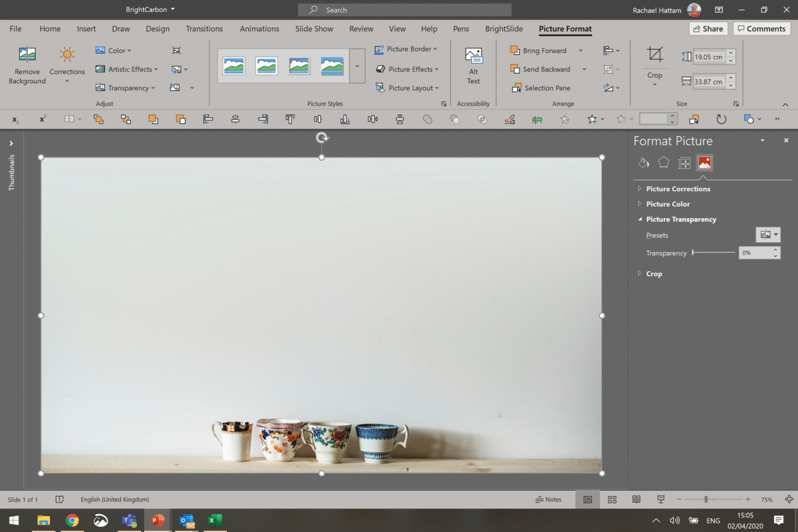The image size is (798, 532).
Task: Open the Picture Transparency Presets dropdown
Action: (x=768, y=235)
